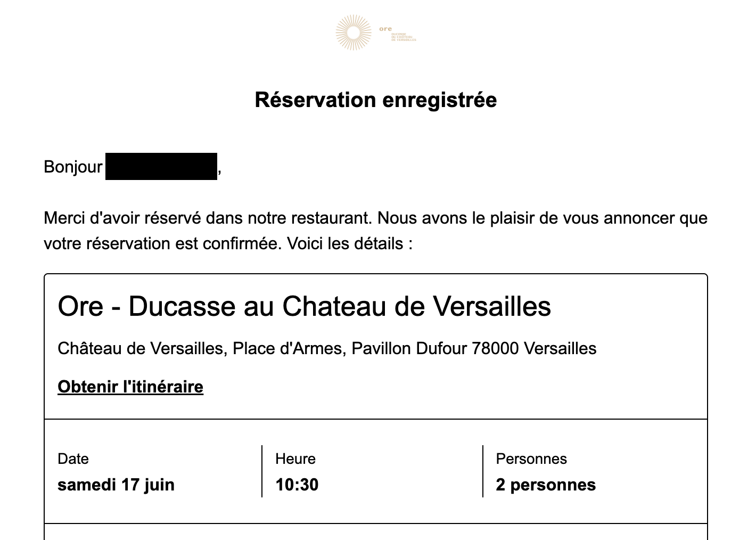Screen dimensions: 756x540
Task: Click "Voici les détails" text
Action: (x=349, y=244)
